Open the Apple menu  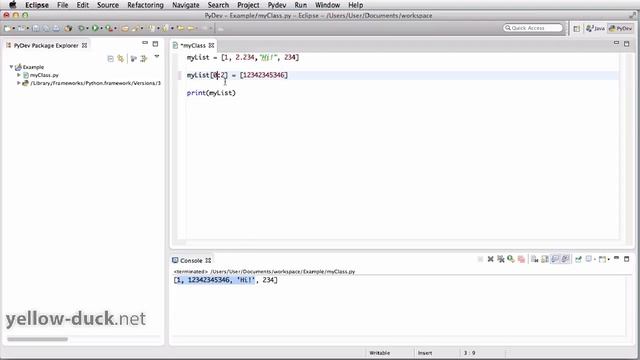(13, 5)
